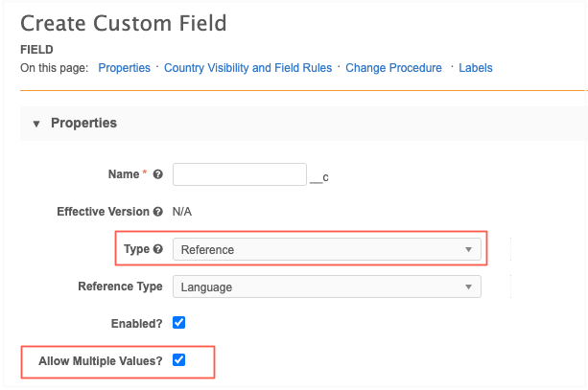Click the Properties section header text
588x390 pixels.
coord(83,124)
